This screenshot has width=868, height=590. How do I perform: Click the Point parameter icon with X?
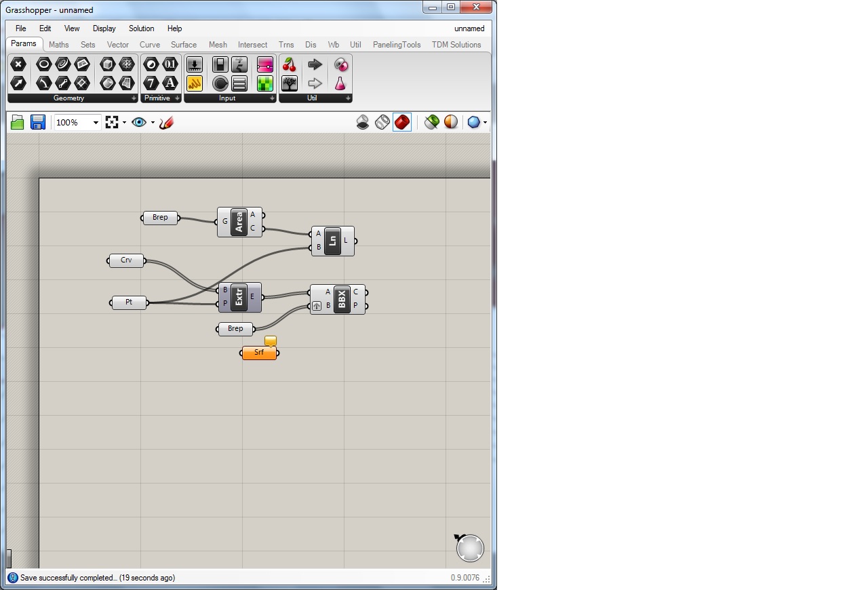pyautogui.click(x=18, y=64)
